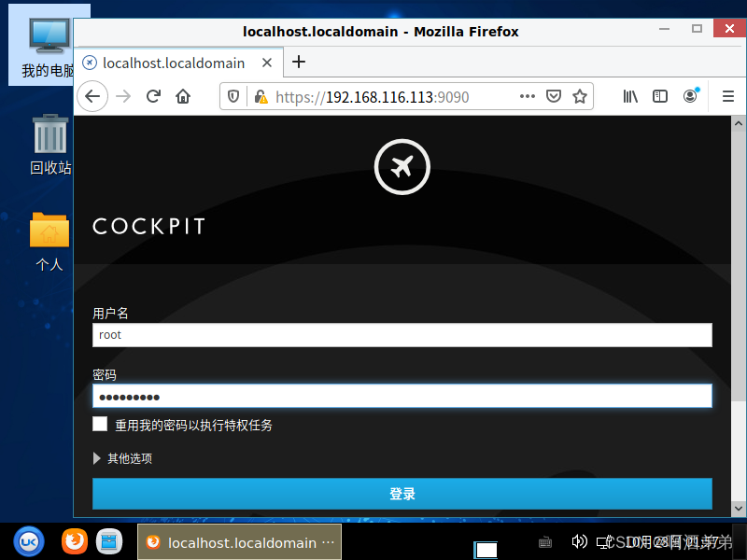Focus the 密码 password field
This screenshot has height=560, width=747.
[402, 396]
